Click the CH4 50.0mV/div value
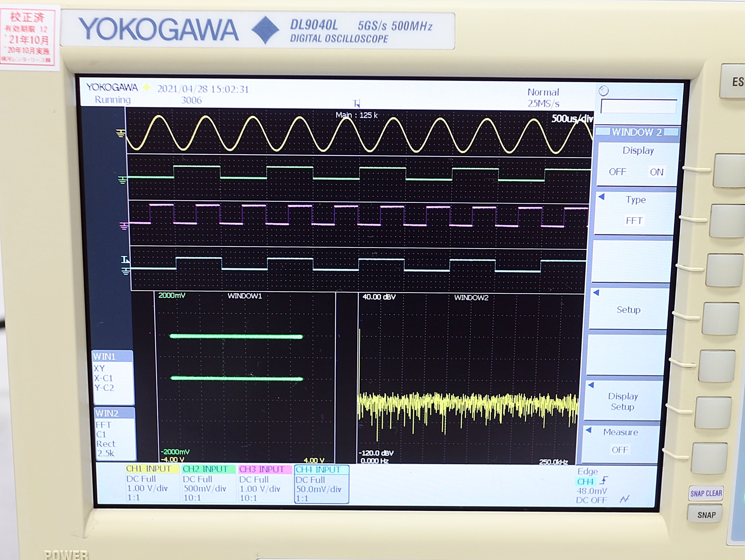Viewport: 745px width, 560px height. (x=319, y=489)
